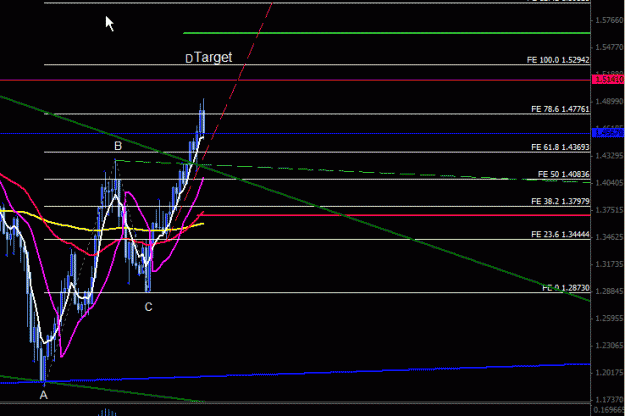Click the 'FE 0 1.28730' Fibonacci label
This screenshot has height=416, width=625.
[x=566, y=288]
